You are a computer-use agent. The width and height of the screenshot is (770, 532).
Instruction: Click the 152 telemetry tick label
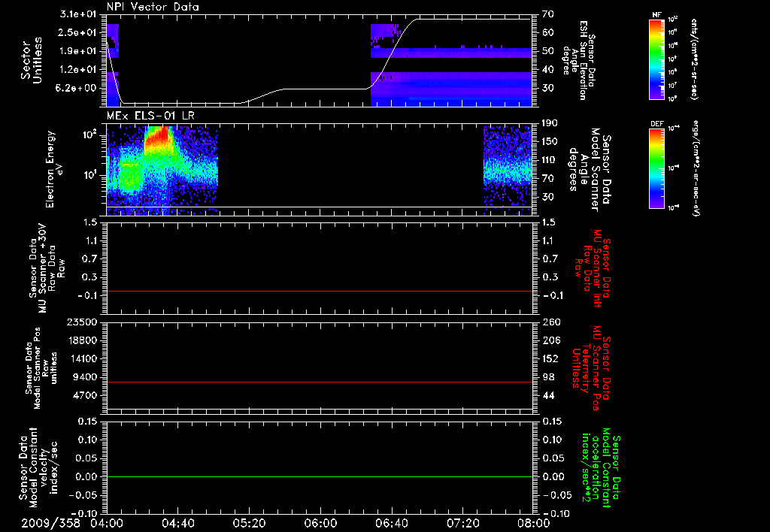[x=550, y=358]
